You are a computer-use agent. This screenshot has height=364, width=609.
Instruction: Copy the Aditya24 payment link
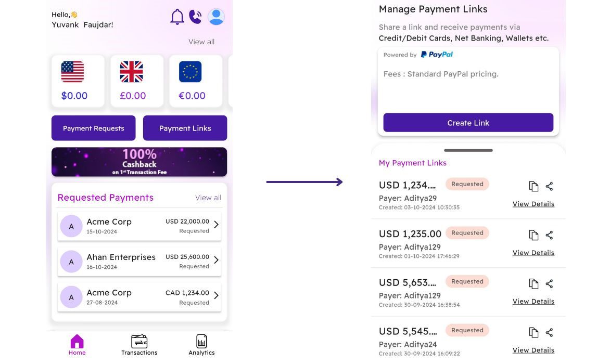[533, 332]
